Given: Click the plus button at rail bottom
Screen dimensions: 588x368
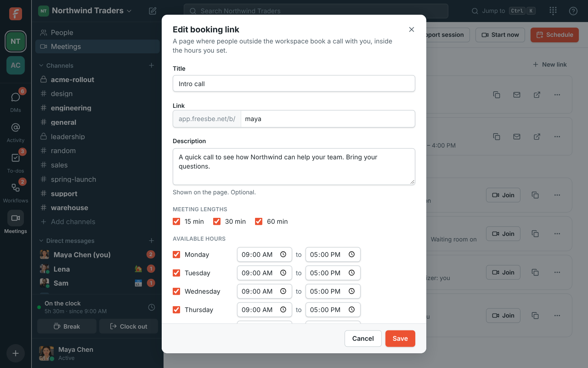Looking at the screenshot, I should click(15, 353).
